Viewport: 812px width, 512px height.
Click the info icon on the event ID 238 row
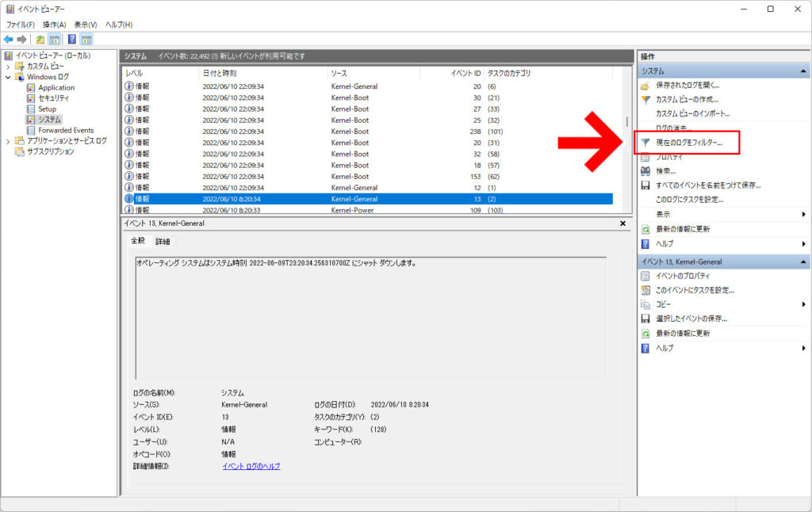click(129, 131)
